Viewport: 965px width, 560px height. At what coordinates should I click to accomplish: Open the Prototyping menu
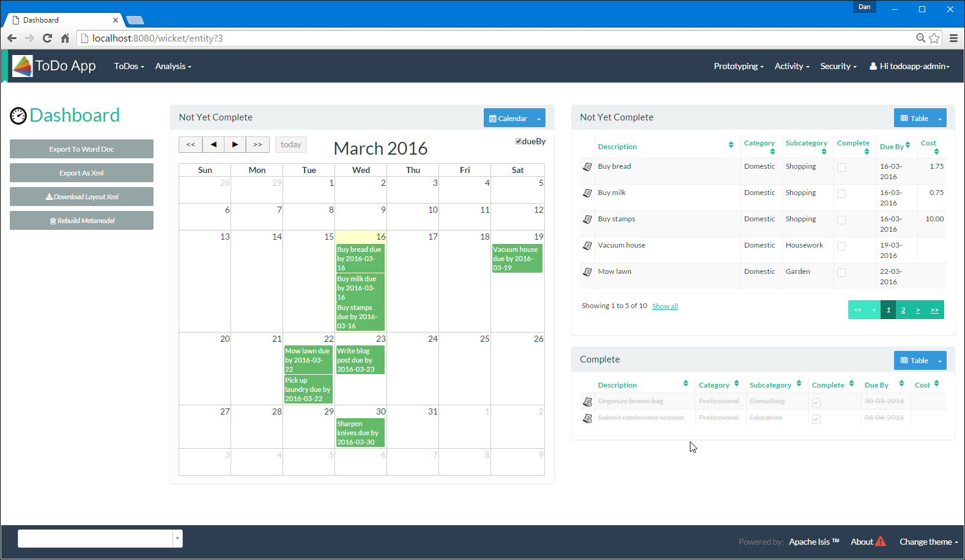[738, 66]
